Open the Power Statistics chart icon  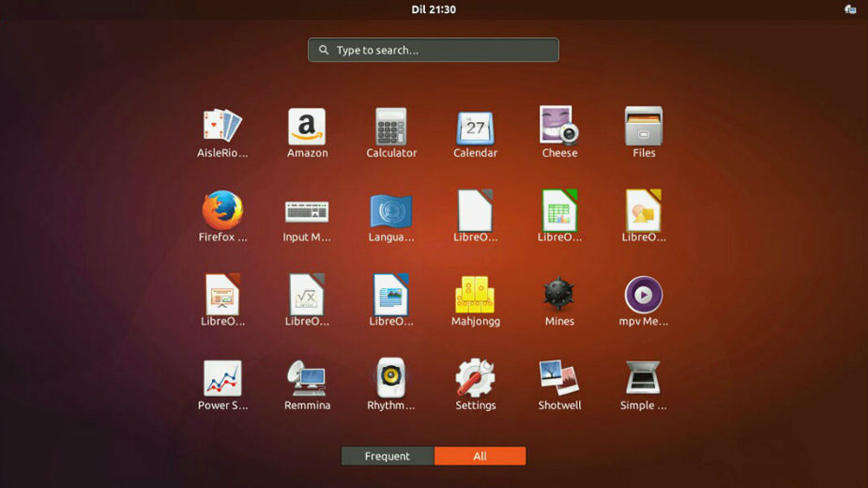click(x=222, y=379)
